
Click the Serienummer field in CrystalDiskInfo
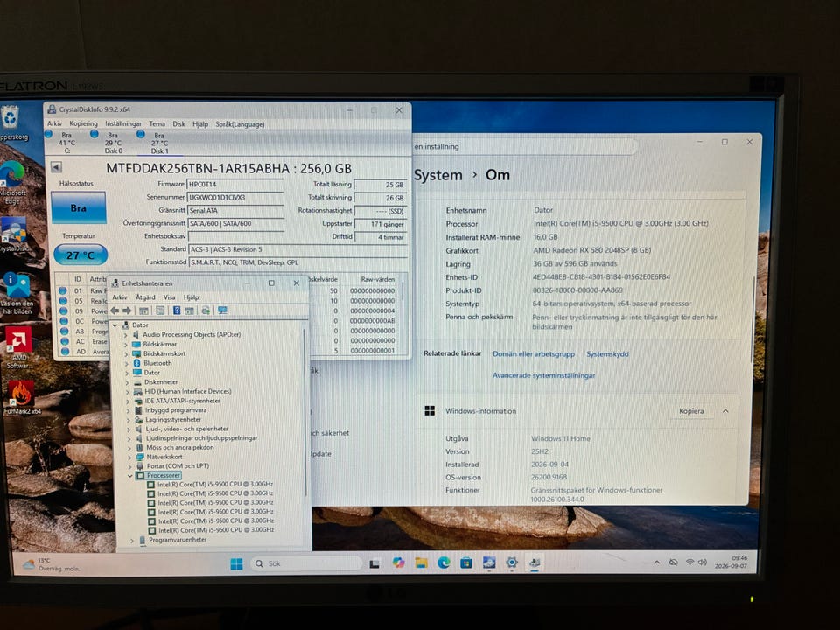pos(234,198)
